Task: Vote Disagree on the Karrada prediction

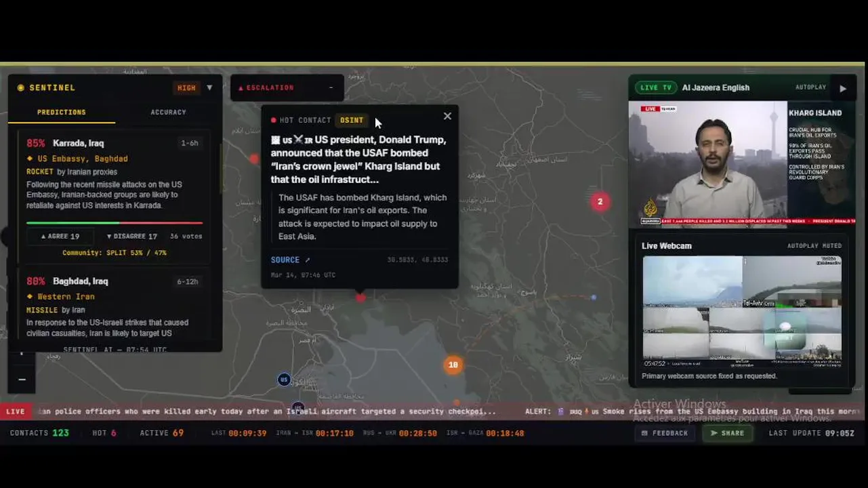Action: click(x=132, y=237)
